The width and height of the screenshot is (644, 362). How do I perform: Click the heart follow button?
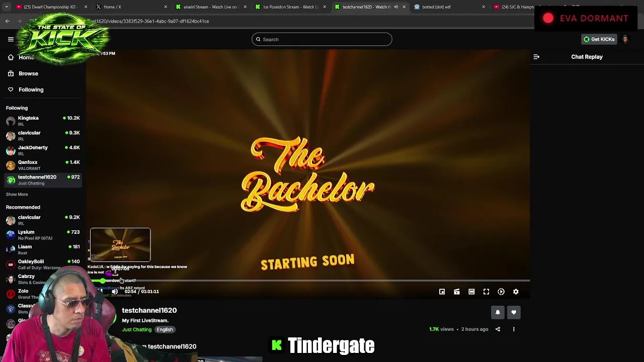point(514,312)
